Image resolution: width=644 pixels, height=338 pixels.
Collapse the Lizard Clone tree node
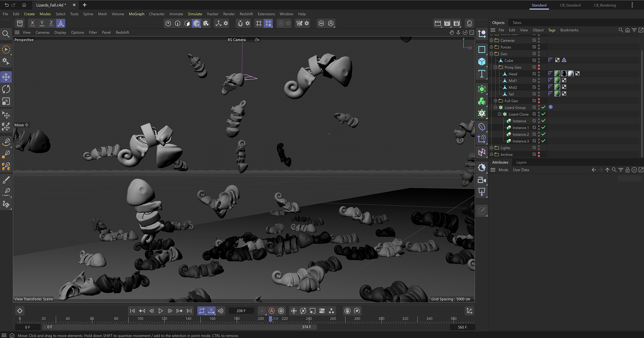[x=499, y=114]
